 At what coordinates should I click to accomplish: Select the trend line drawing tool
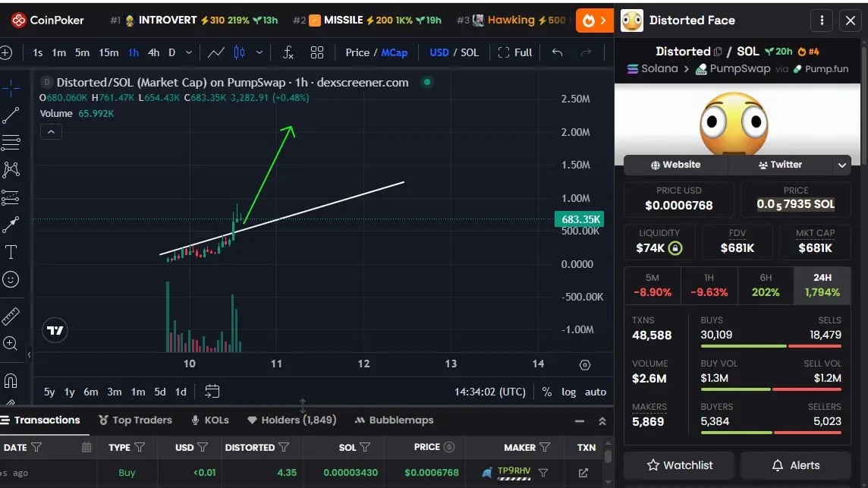[x=11, y=115]
